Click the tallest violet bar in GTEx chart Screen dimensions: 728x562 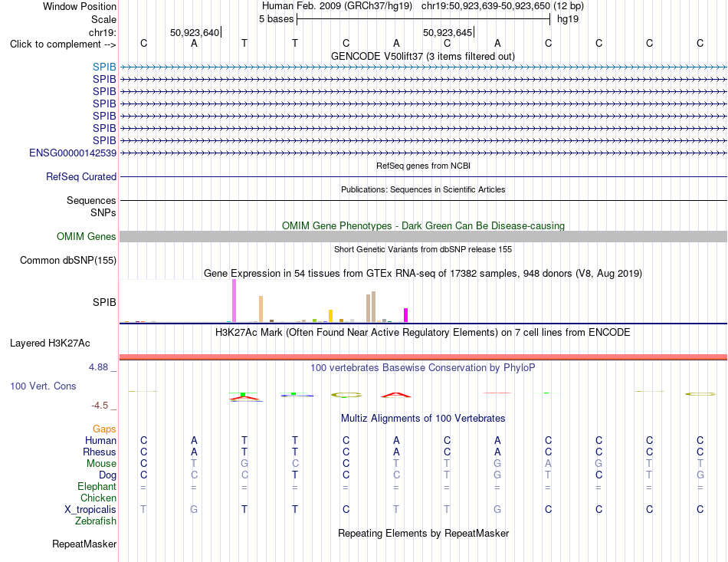234,301
